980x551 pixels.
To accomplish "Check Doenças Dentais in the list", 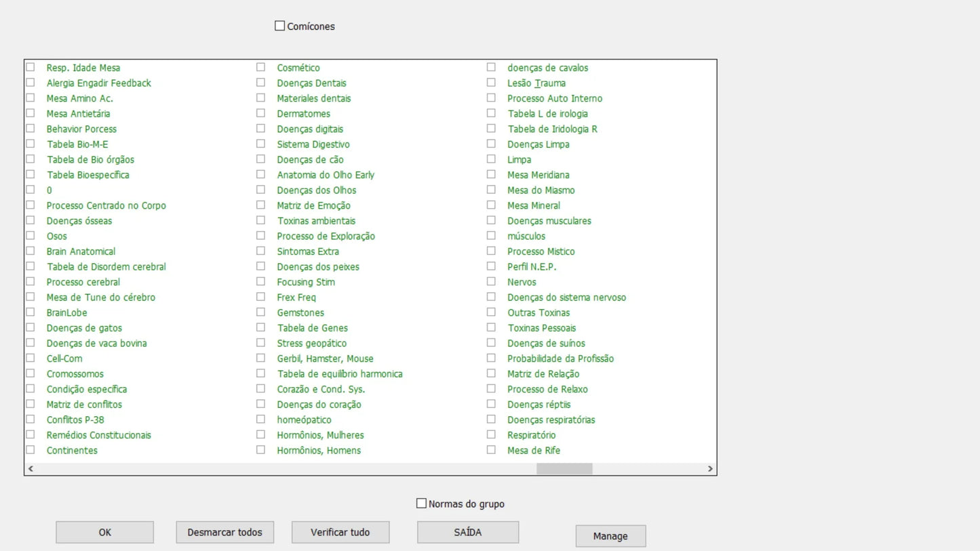I will (260, 83).
